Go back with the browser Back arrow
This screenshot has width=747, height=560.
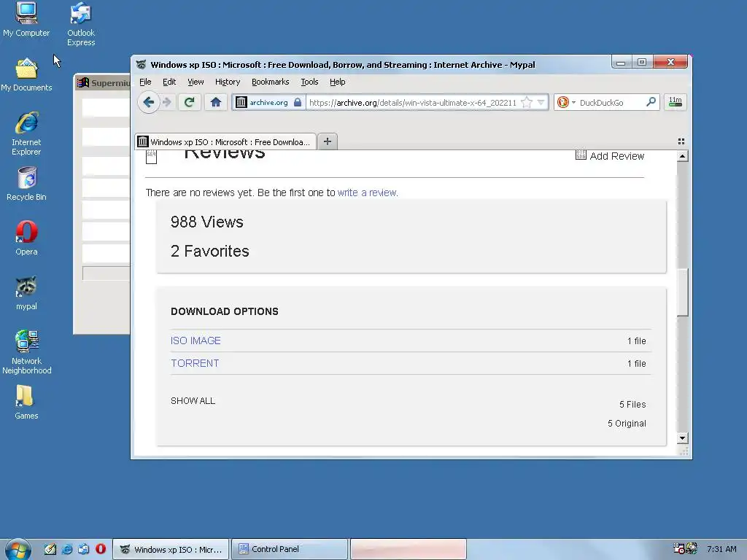148,102
